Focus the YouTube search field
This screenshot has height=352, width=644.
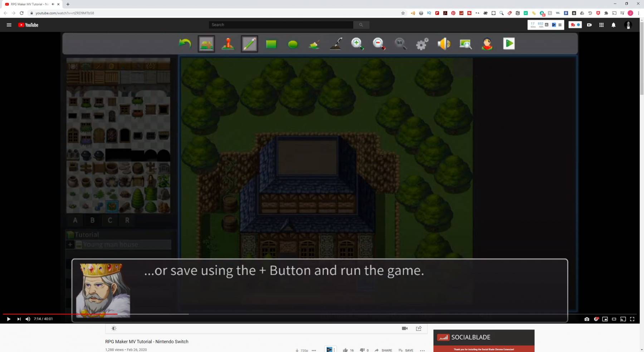(x=281, y=25)
